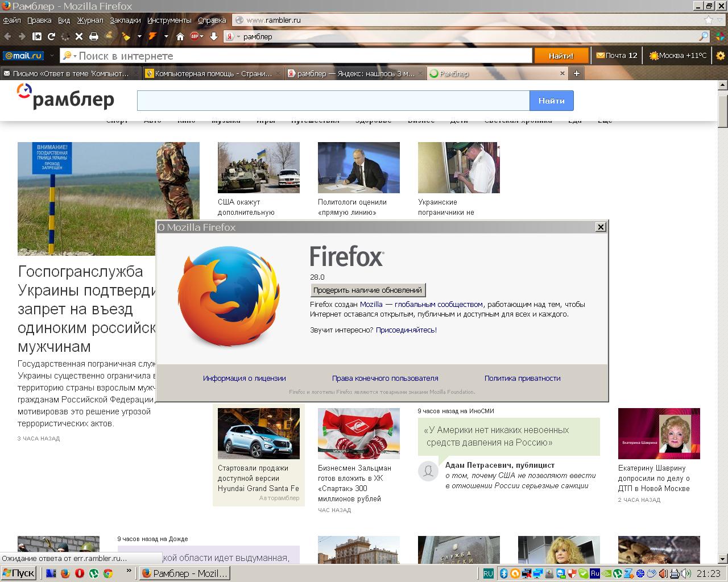Open the Закладки menu

(x=125, y=20)
